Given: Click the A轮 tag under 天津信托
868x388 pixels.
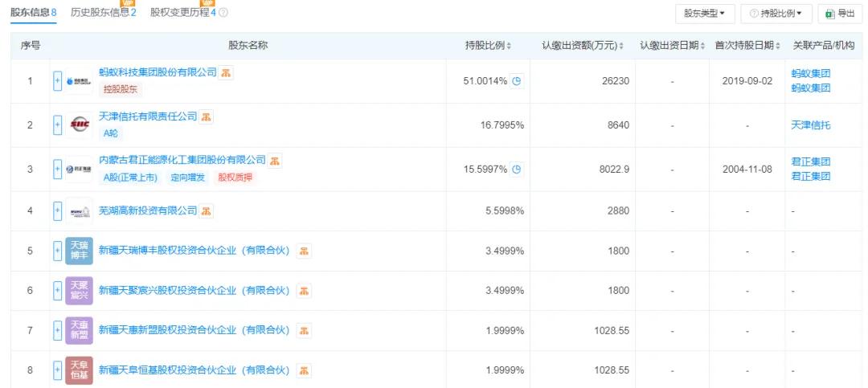Looking at the screenshot, I should coord(111,133).
